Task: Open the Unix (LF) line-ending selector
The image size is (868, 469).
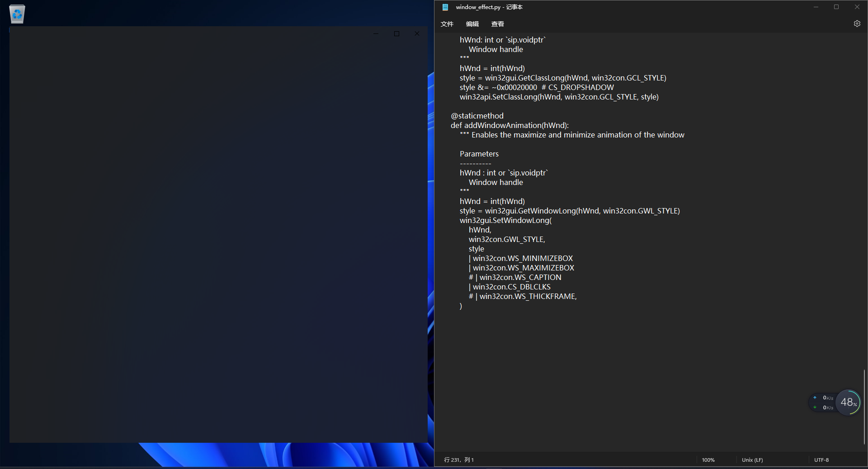Action: click(752, 460)
